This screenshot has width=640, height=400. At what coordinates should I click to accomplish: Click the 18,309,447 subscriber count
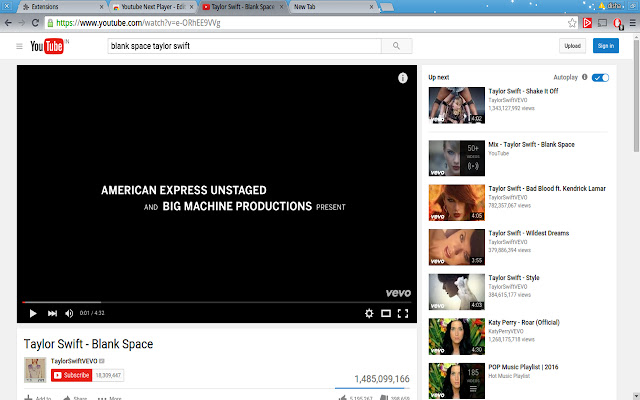108,375
